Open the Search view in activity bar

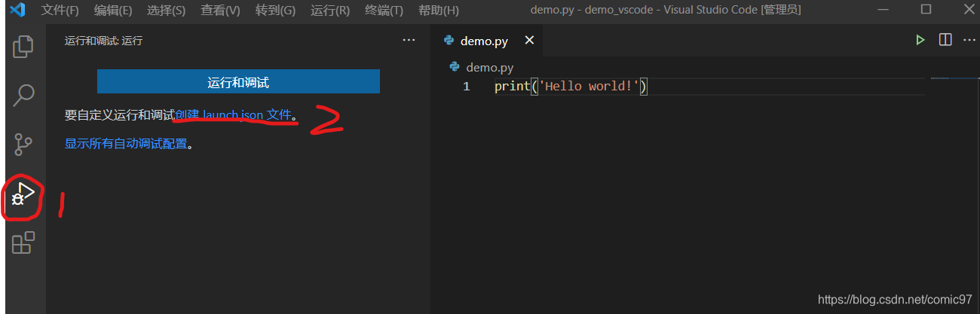coord(23,95)
